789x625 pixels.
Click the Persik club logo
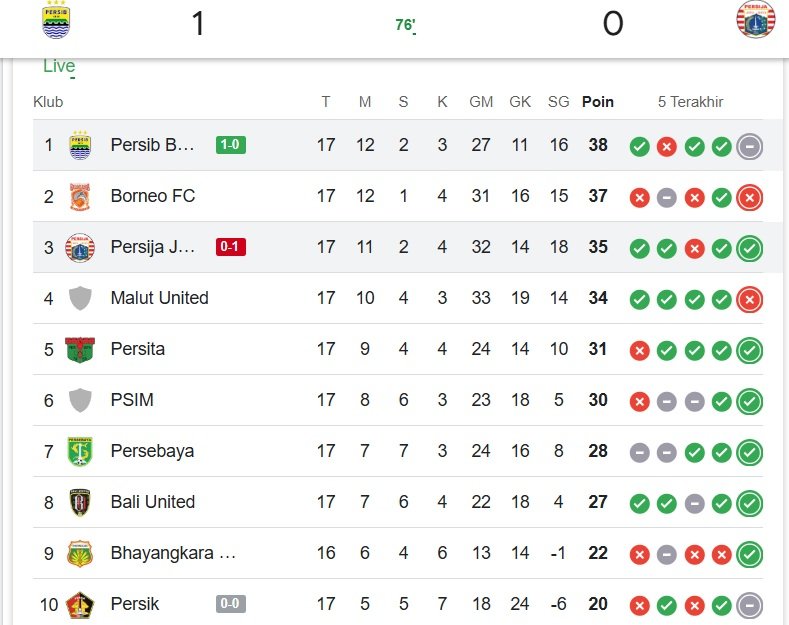click(x=80, y=604)
